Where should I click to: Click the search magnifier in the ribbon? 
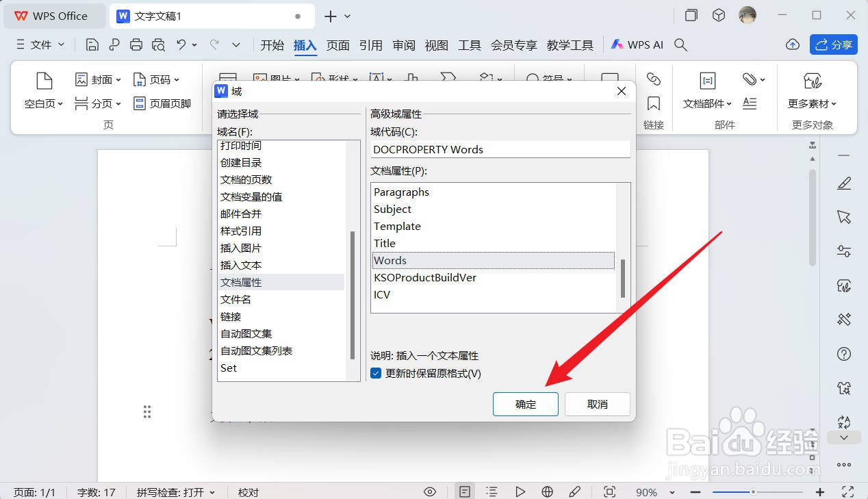tap(680, 44)
